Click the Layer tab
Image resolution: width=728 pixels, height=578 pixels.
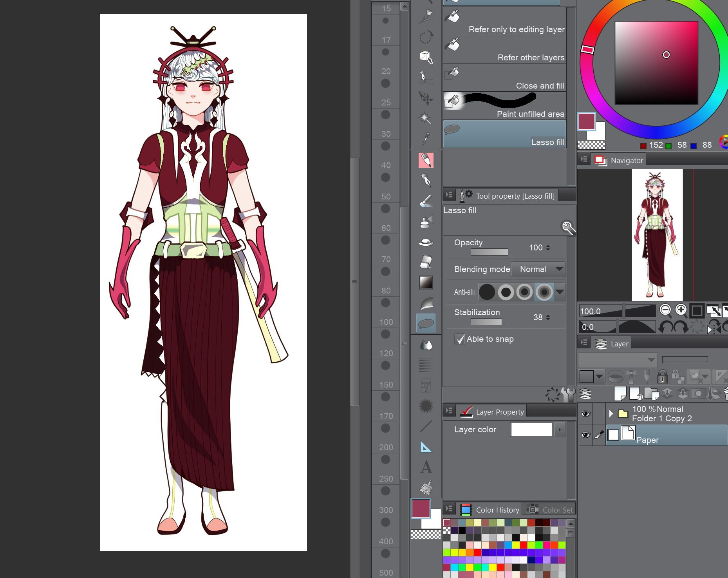coord(611,344)
